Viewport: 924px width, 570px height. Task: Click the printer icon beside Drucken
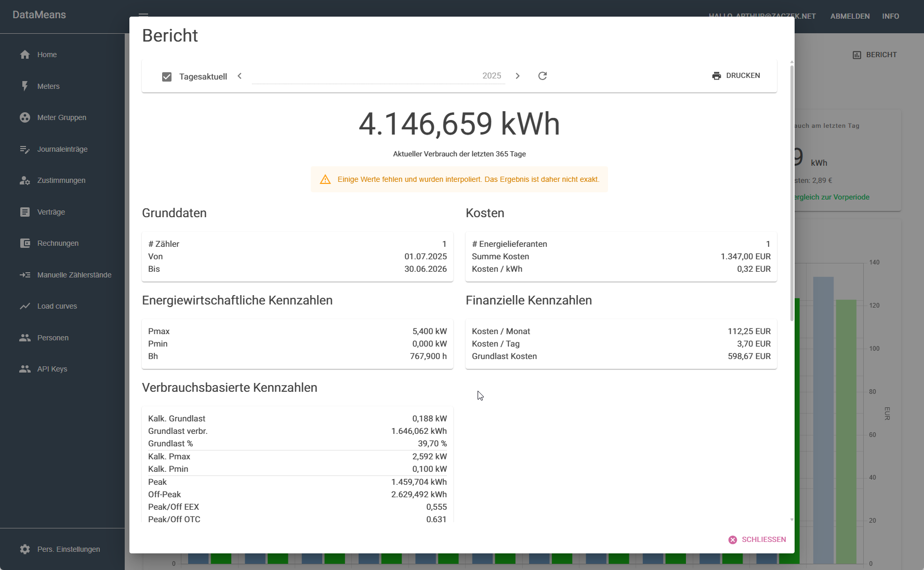[717, 76]
